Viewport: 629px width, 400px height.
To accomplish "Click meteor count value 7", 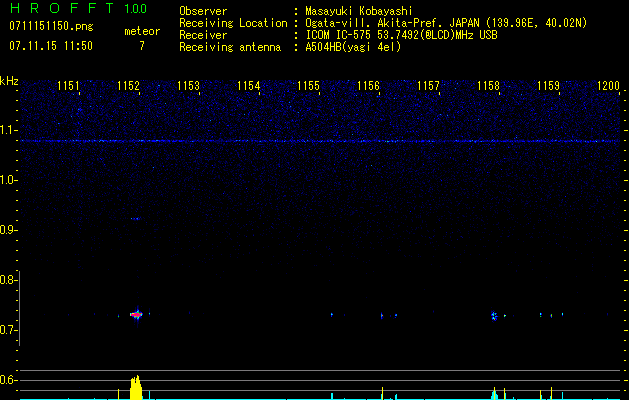I will pos(142,46).
